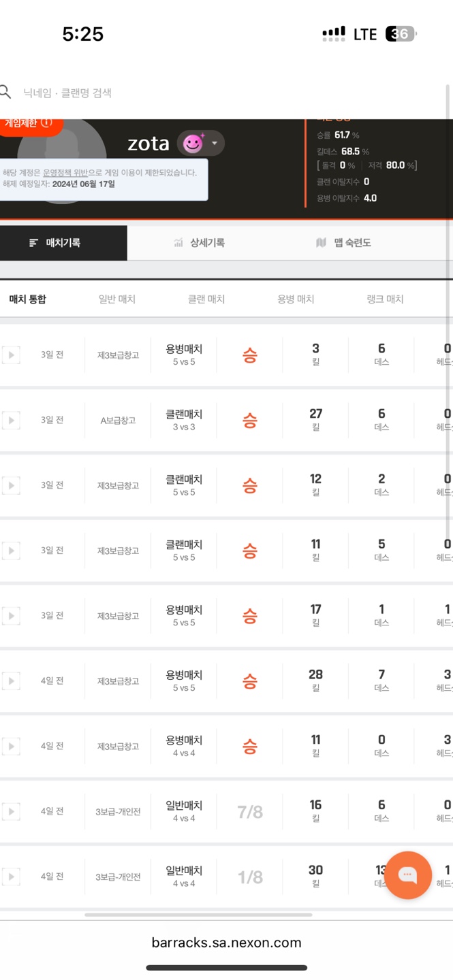Filter matches by 일반 매치
The width and height of the screenshot is (453, 980).
[x=117, y=299]
